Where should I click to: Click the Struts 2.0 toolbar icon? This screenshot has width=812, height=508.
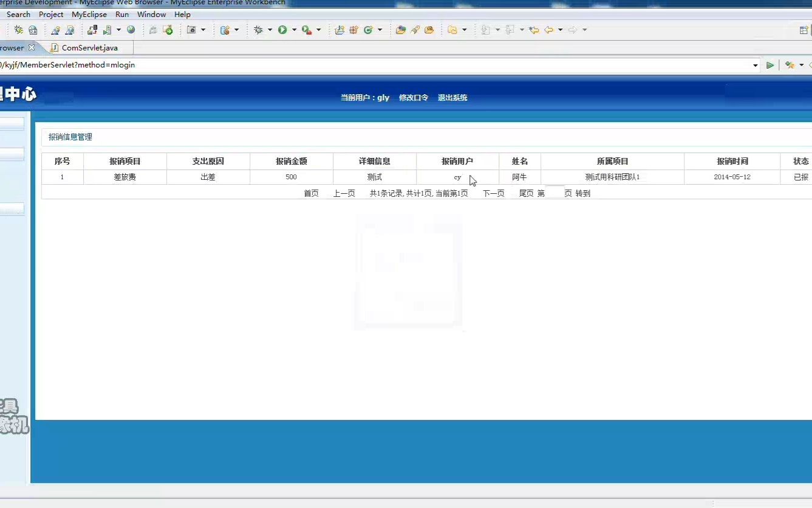tap(33, 30)
